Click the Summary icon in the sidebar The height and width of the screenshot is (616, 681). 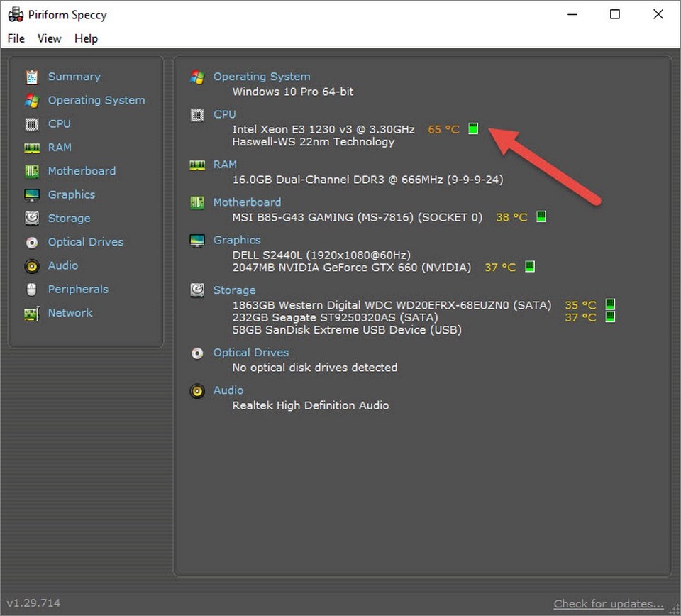click(x=32, y=77)
